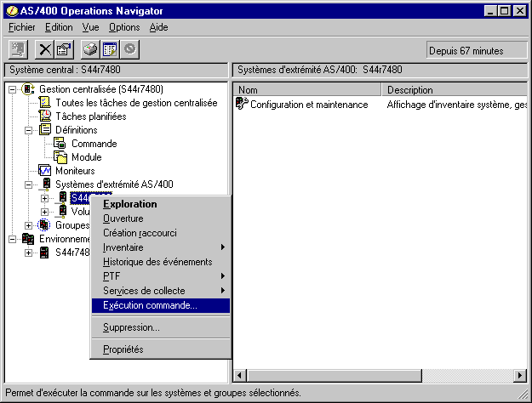This screenshot has height=403, width=532.
Task: Choose Exécution commande... menu entry
Action: 161,305
